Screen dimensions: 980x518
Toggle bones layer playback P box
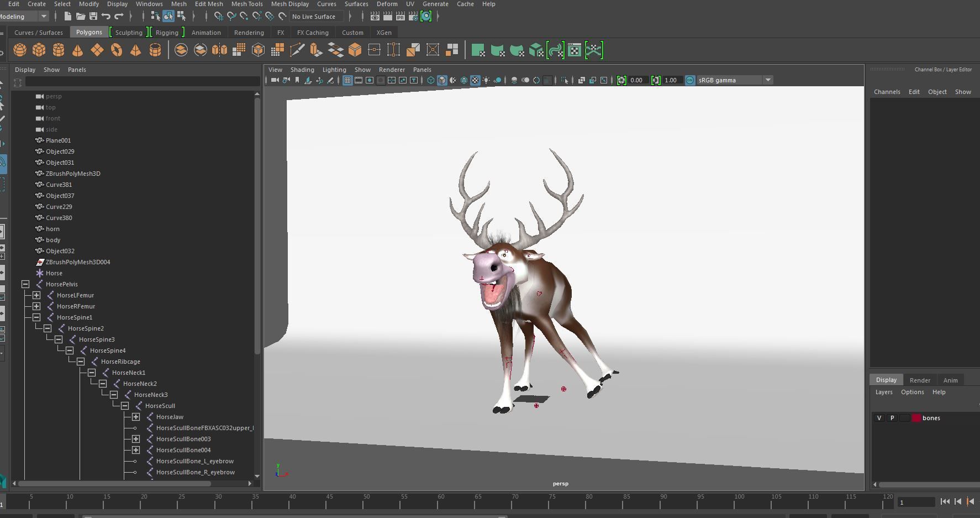tap(892, 418)
